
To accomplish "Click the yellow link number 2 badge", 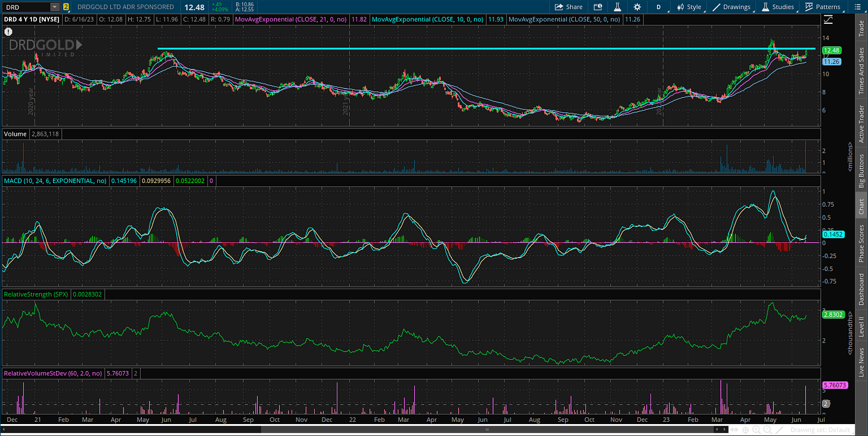I will [x=66, y=7].
